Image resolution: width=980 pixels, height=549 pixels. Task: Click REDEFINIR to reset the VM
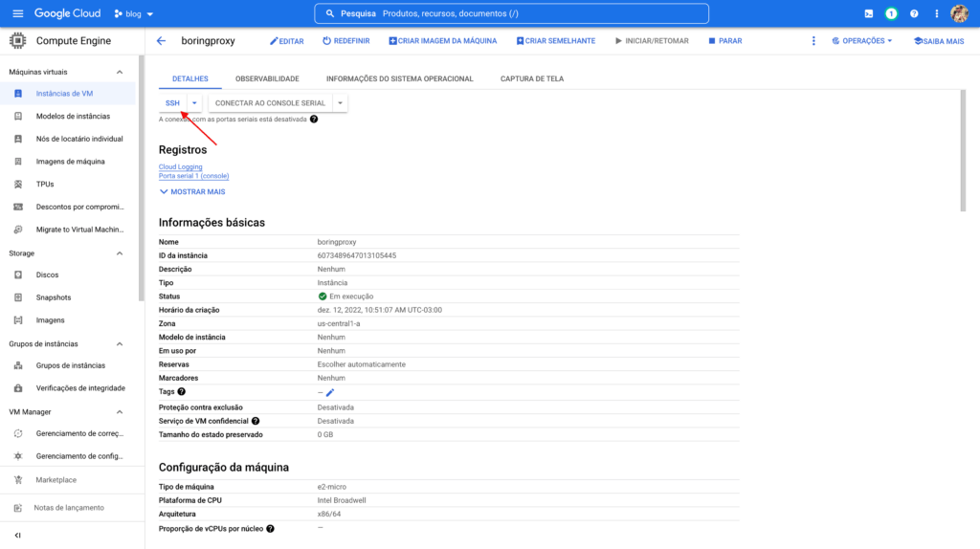tap(346, 40)
